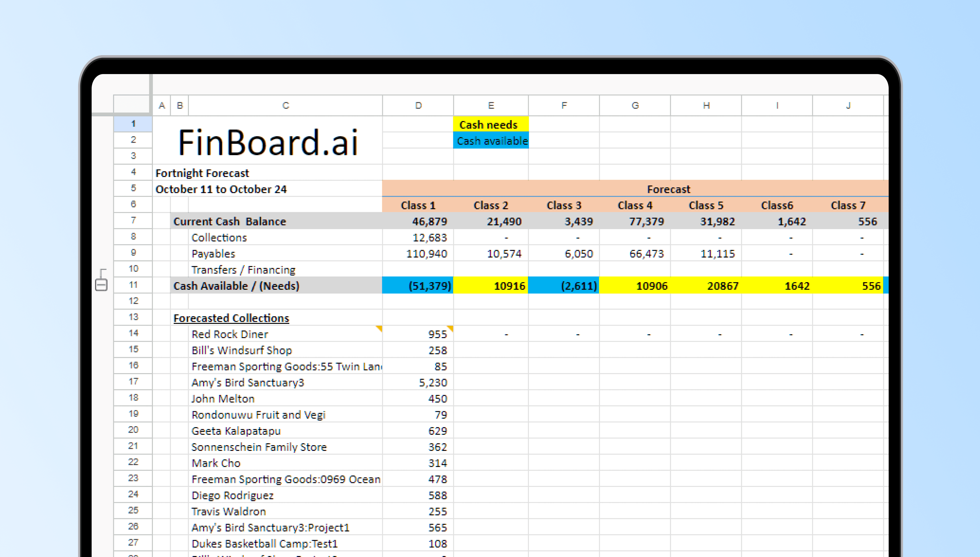Select Amy's Bird Sanctuary3 cell

285,382
